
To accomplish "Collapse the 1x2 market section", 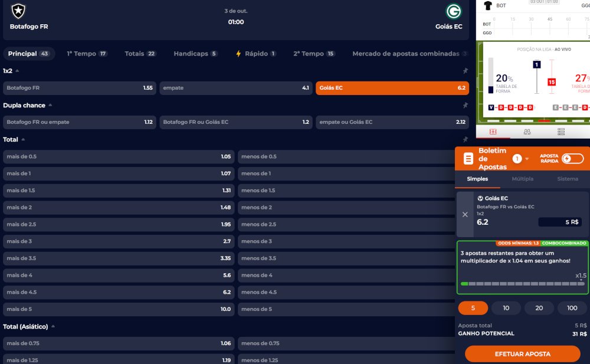I will (17, 71).
